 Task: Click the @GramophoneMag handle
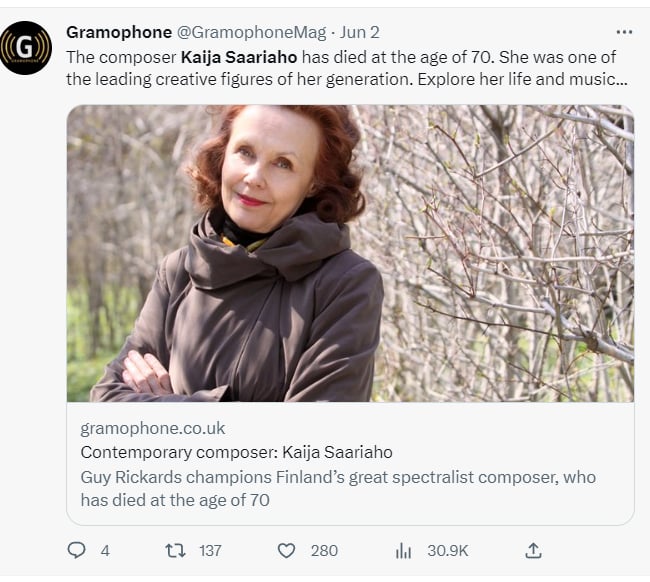[252, 32]
